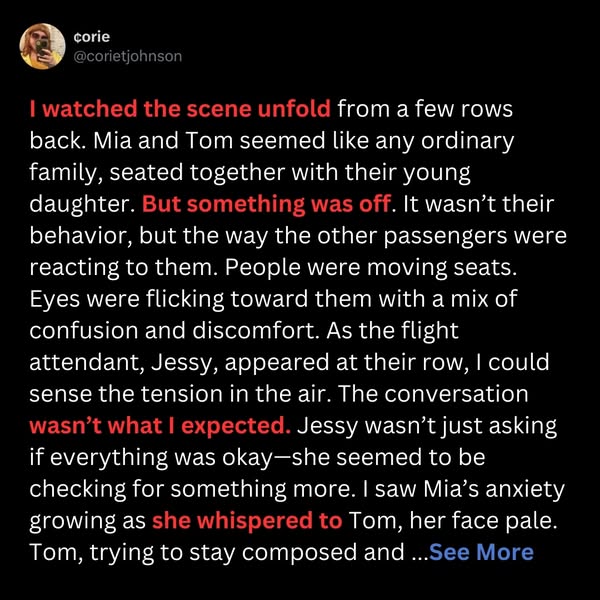Click the red "I watched the scene unfold" text
The height and width of the screenshot is (600, 600).
pyautogui.click(x=184, y=108)
